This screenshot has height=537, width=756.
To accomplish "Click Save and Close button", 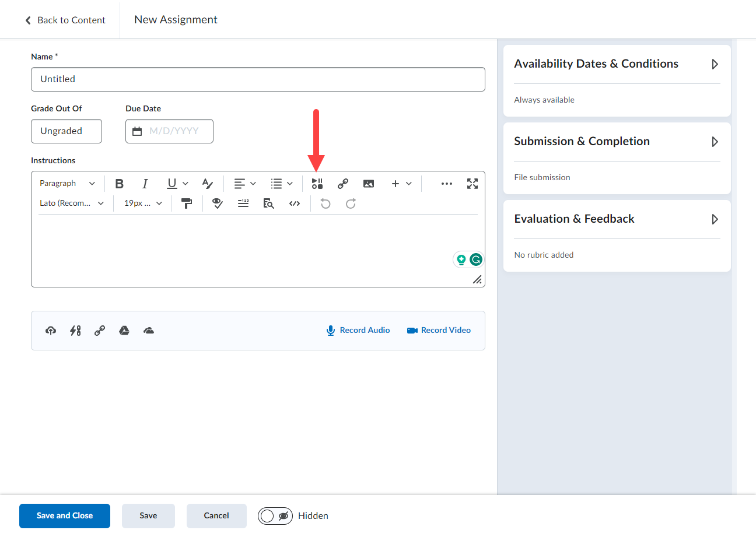I will coord(65,516).
